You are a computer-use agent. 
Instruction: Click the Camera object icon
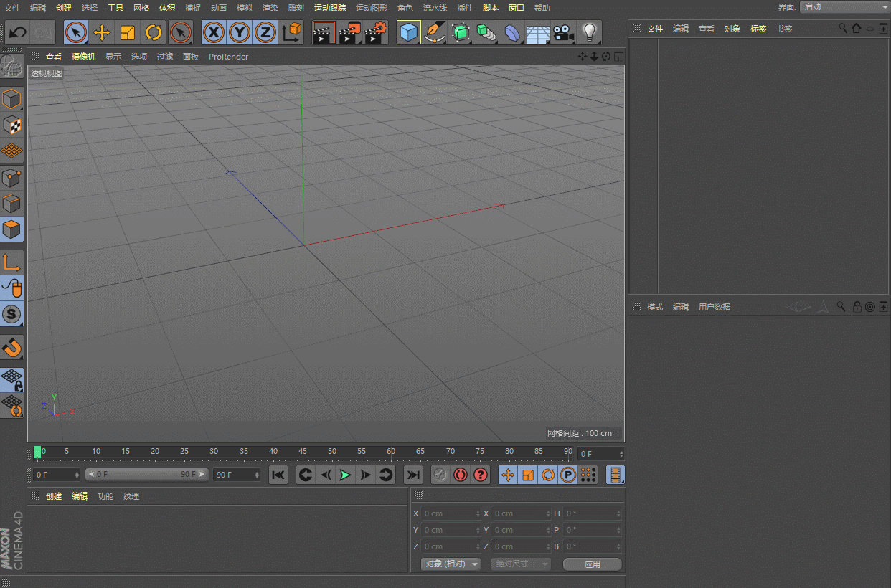click(564, 32)
